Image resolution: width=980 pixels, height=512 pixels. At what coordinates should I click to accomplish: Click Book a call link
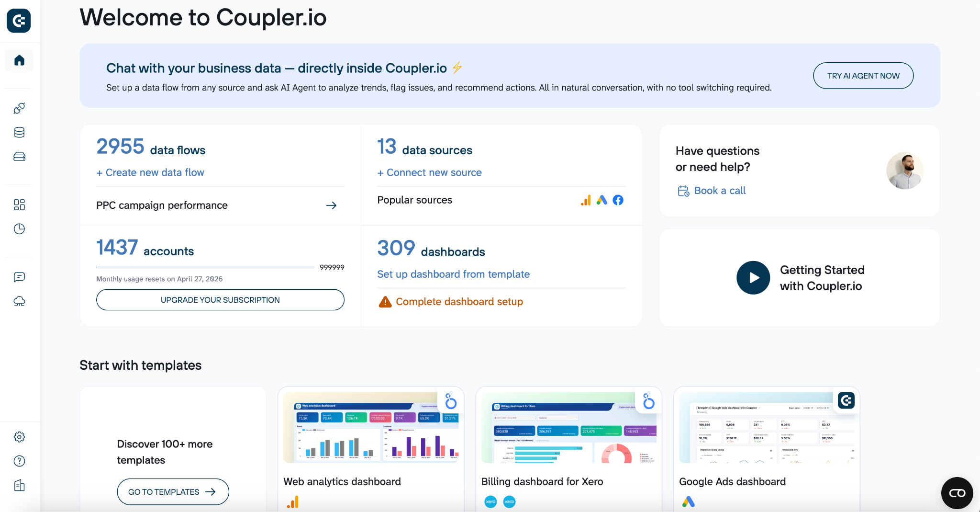pyautogui.click(x=720, y=191)
